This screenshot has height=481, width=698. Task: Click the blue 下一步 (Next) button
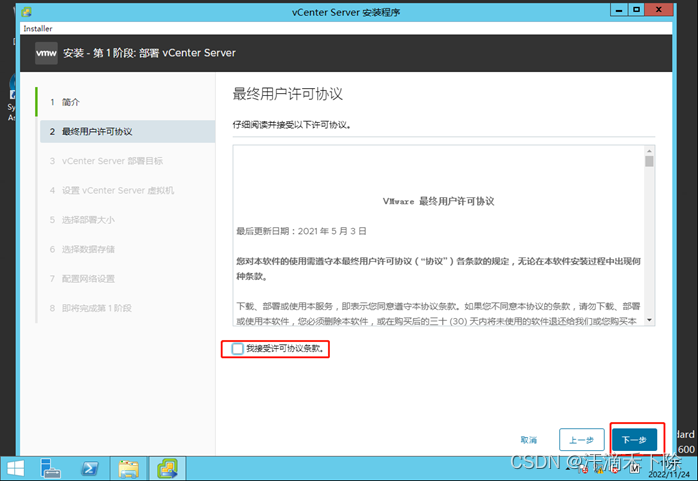click(634, 440)
